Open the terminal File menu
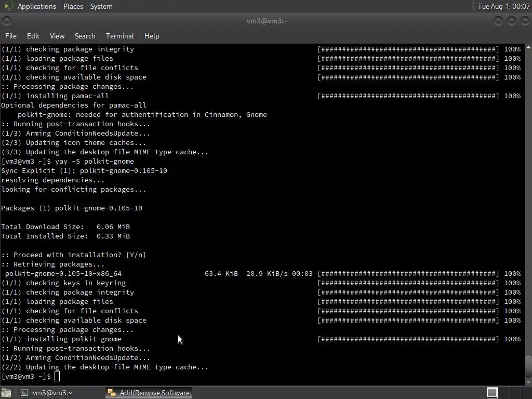 click(11, 36)
